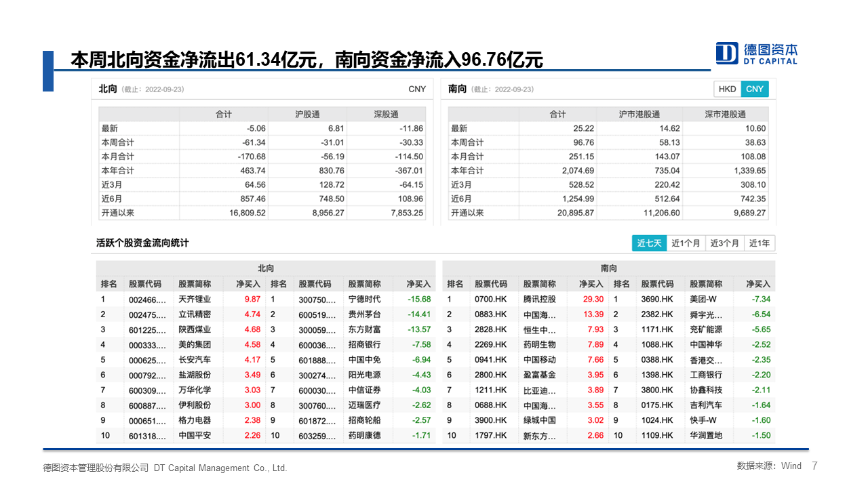Click the 中国移动 stock name
Screen dimensions: 868x488
tap(540, 360)
